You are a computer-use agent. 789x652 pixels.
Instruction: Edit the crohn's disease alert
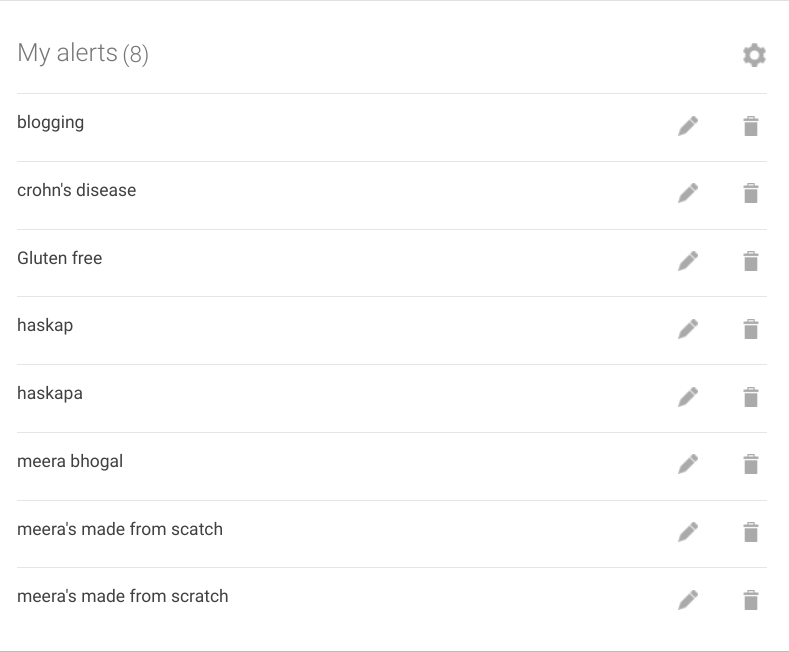click(688, 193)
